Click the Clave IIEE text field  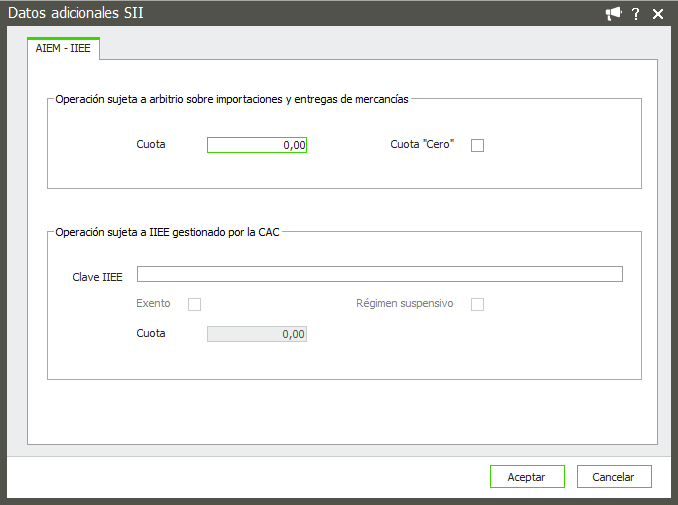pyautogui.click(x=380, y=275)
